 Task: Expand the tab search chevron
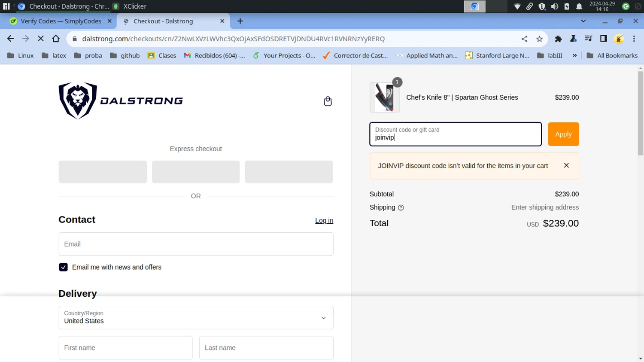(583, 21)
